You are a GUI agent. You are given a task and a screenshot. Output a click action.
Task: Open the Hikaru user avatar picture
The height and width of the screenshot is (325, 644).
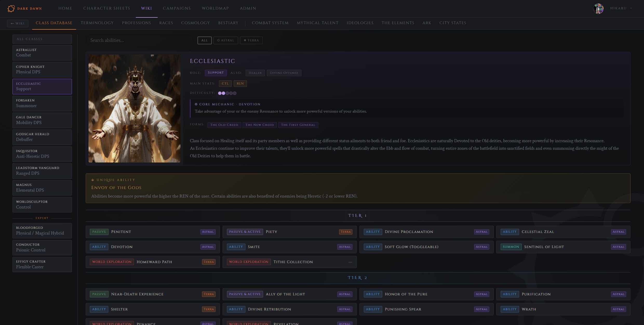(x=598, y=9)
